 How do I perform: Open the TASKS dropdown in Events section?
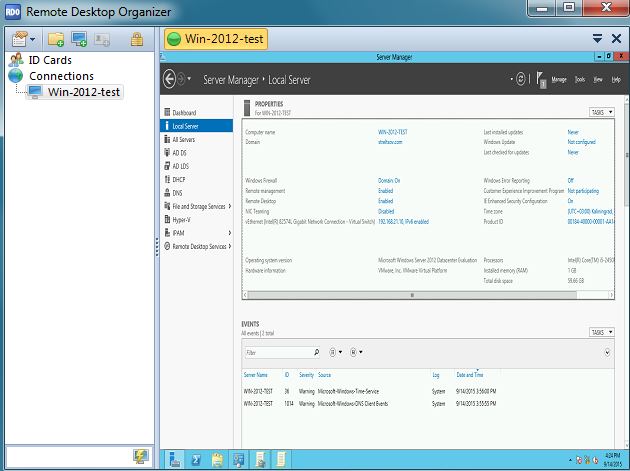pyautogui.click(x=600, y=332)
